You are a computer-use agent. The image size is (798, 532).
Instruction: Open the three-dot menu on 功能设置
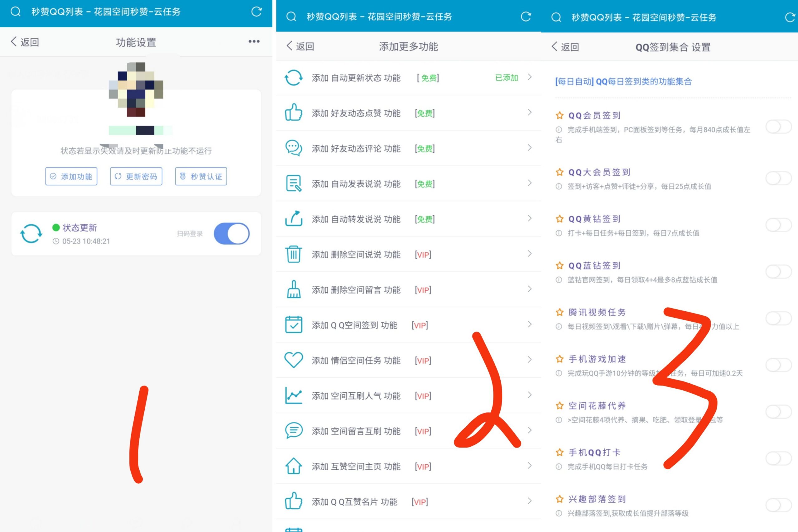(254, 41)
